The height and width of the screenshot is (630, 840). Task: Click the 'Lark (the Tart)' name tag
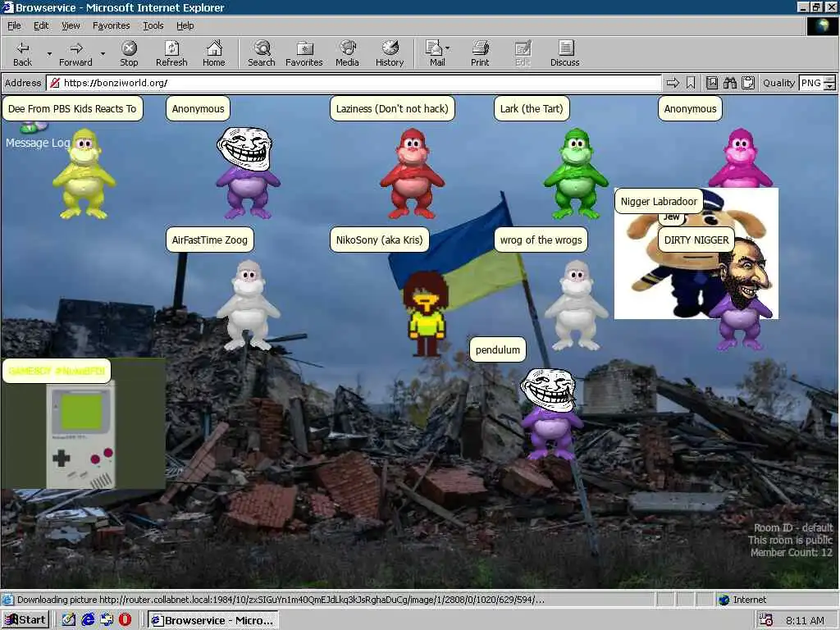coord(532,108)
